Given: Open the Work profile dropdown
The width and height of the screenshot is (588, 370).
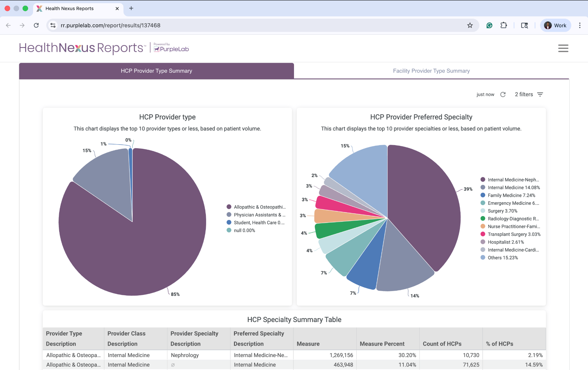Looking at the screenshot, I should [x=555, y=25].
